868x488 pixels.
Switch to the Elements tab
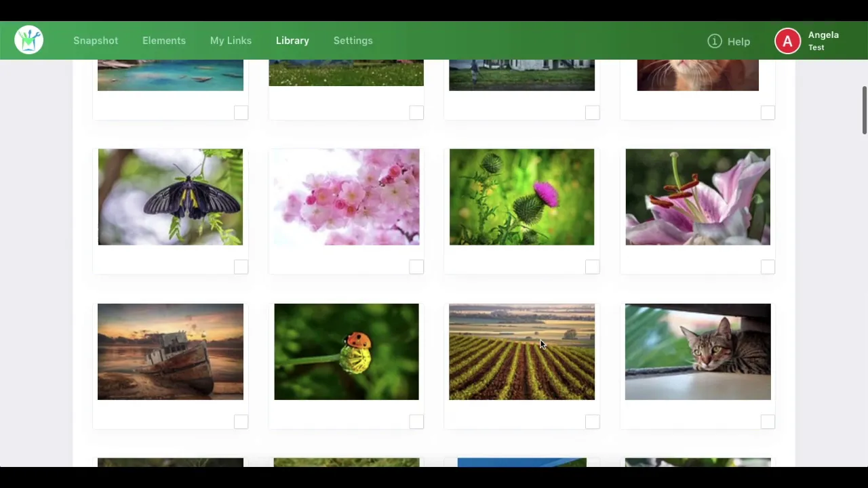[x=164, y=41]
